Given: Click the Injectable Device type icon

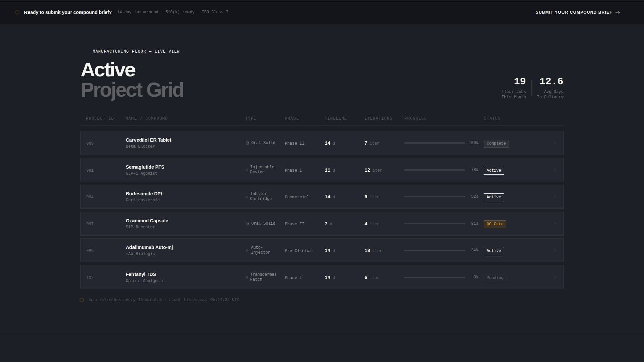Looking at the screenshot, I should click(247, 170).
